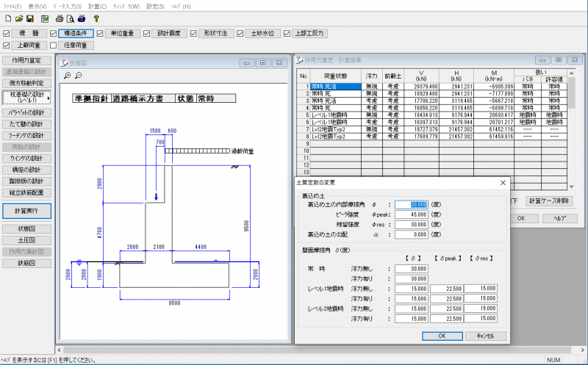Open the ファイル(F) menu
The width and height of the screenshot is (588, 365).
click(12, 7)
